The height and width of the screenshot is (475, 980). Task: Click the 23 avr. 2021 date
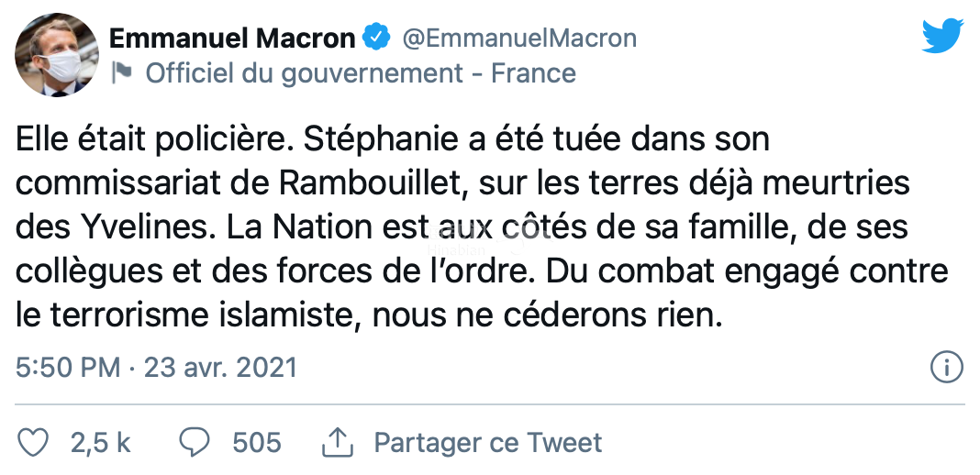pos(218,368)
